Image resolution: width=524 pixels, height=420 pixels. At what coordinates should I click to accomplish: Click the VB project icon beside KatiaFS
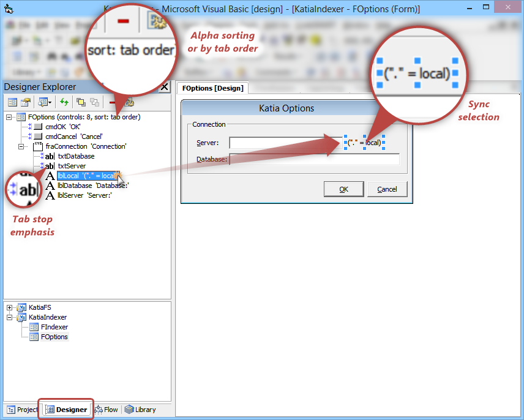point(21,307)
